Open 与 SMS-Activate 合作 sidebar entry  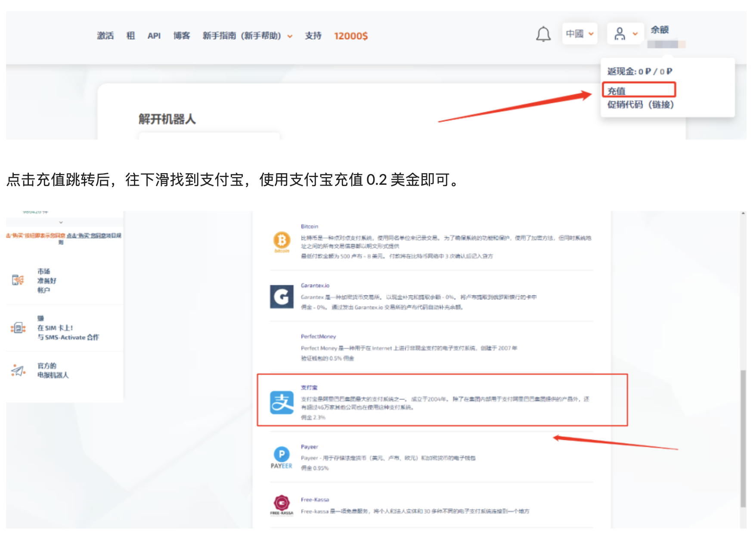click(68, 337)
